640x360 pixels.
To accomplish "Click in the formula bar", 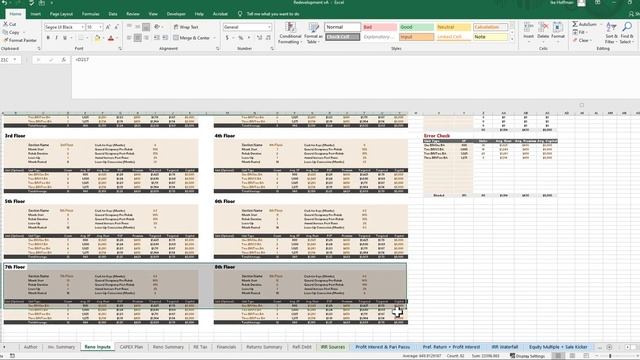I will [x=355, y=78].
